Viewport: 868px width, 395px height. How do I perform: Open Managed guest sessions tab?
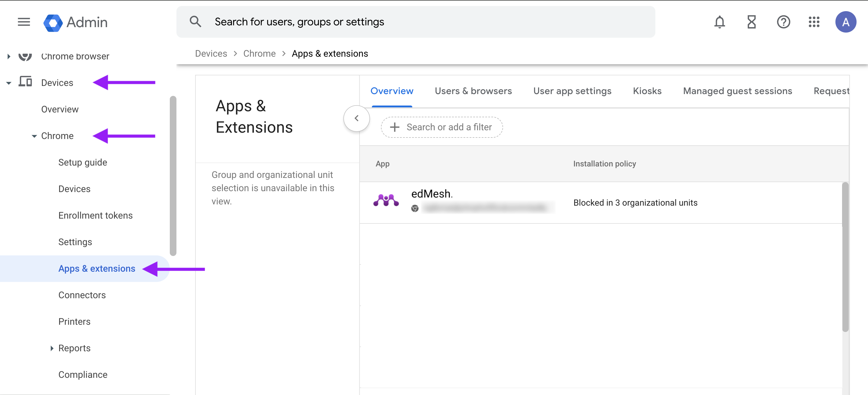click(737, 91)
